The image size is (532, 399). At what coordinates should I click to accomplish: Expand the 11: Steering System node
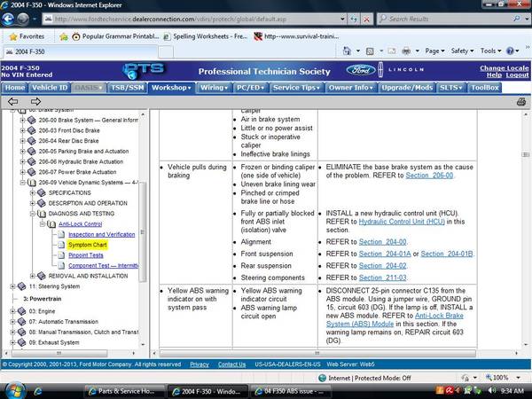tap(12, 286)
